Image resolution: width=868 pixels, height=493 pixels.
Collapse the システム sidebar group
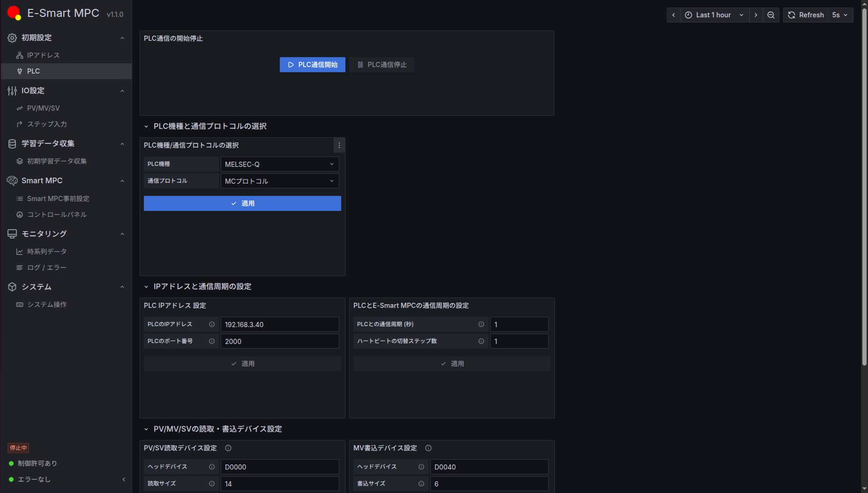[122, 287]
